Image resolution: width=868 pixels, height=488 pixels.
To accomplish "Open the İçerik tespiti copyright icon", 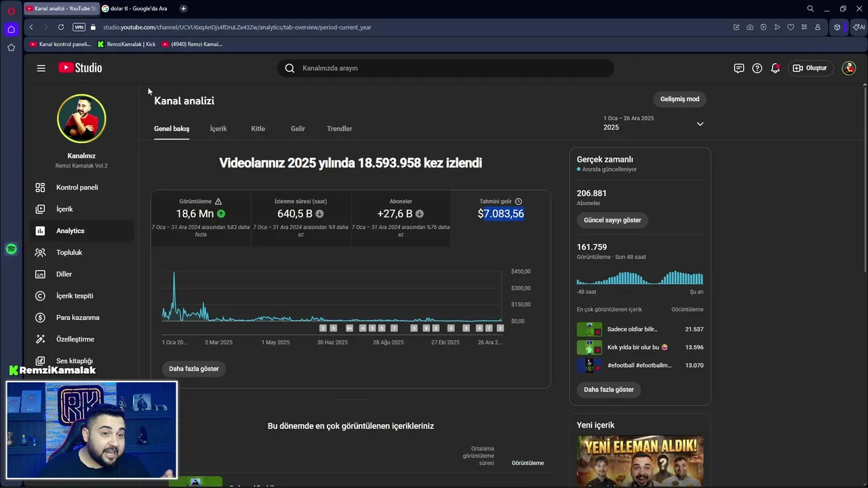I will coord(41,296).
